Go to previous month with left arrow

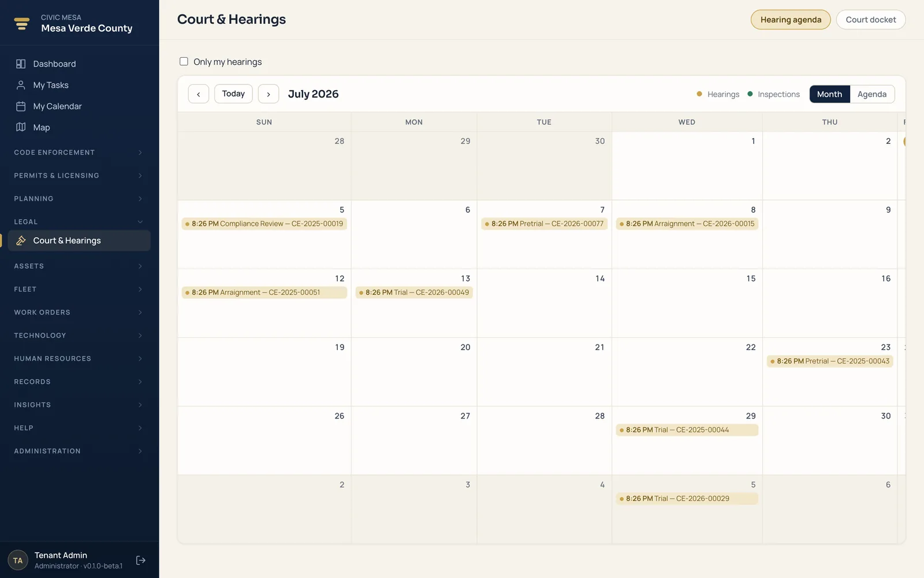click(x=199, y=94)
